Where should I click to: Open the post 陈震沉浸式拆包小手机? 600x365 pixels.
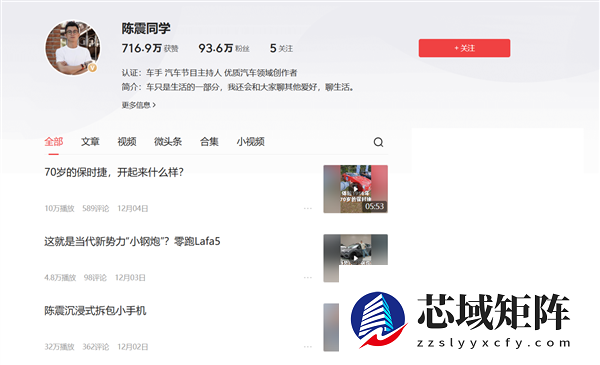pyautogui.click(x=95, y=311)
